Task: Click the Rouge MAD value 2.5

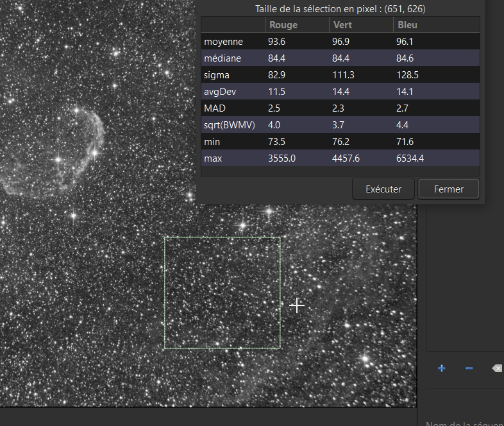Action: pyautogui.click(x=274, y=108)
